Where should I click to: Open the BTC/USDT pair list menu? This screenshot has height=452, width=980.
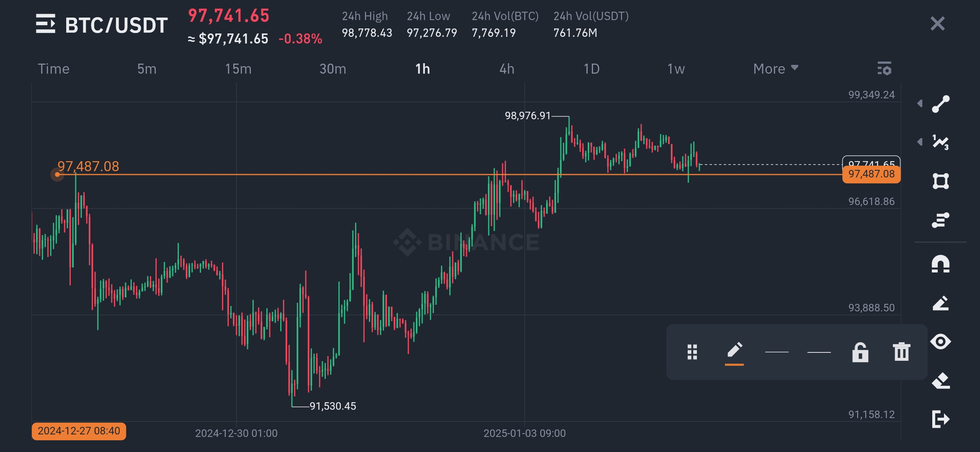pos(46,24)
